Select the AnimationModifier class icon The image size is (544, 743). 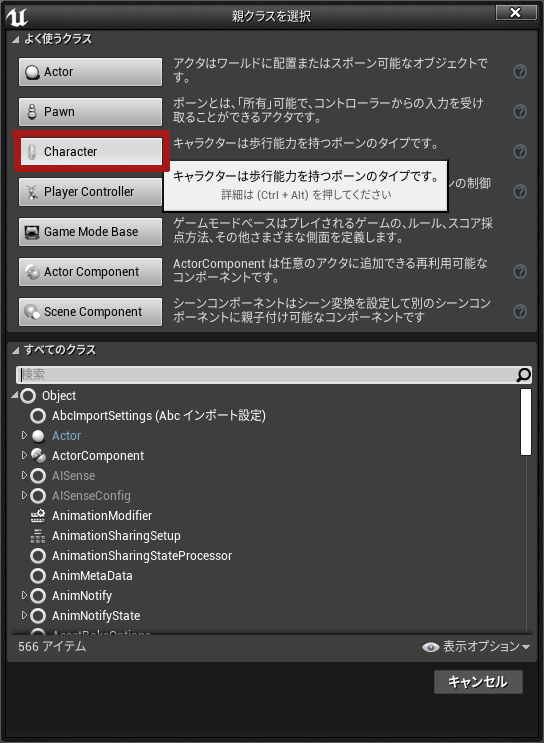tap(38, 516)
